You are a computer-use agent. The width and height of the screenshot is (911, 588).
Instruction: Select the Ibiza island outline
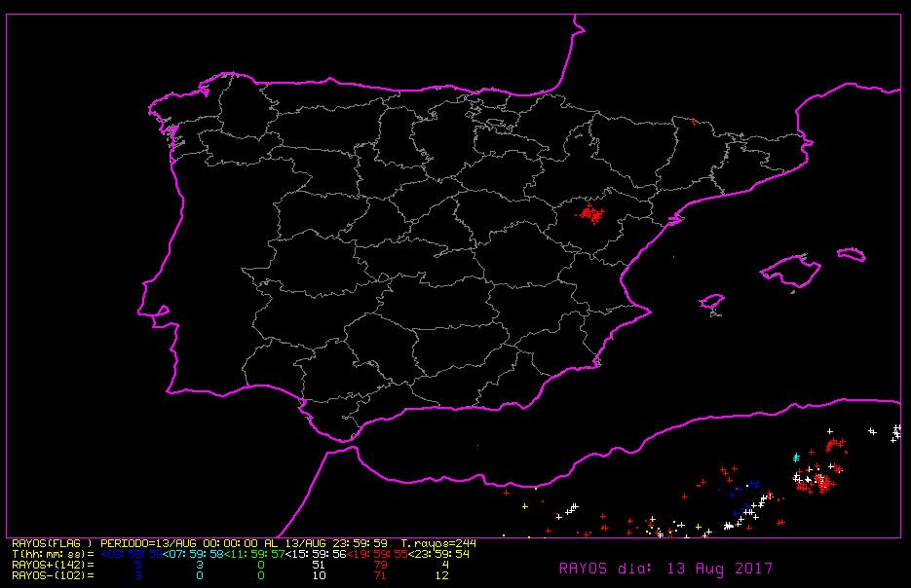click(x=713, y=304)
